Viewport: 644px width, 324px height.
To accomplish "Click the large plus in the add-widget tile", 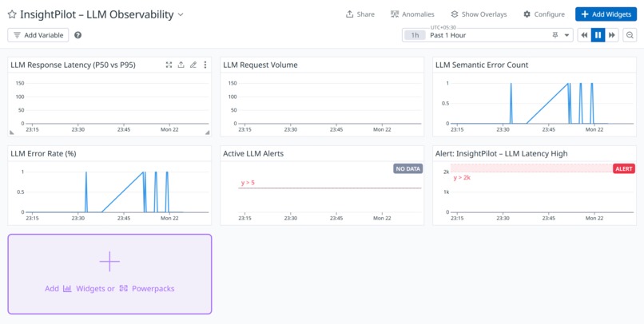I will point(109,261).
